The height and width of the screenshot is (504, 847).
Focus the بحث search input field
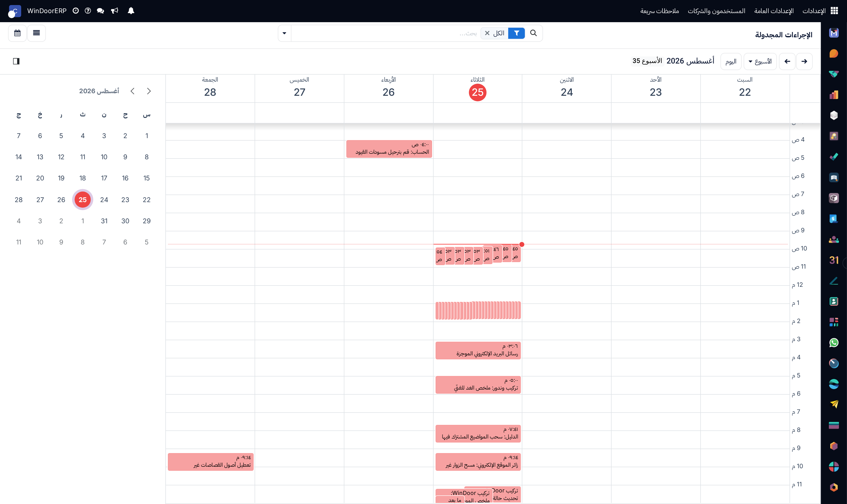tap(386, 33)
